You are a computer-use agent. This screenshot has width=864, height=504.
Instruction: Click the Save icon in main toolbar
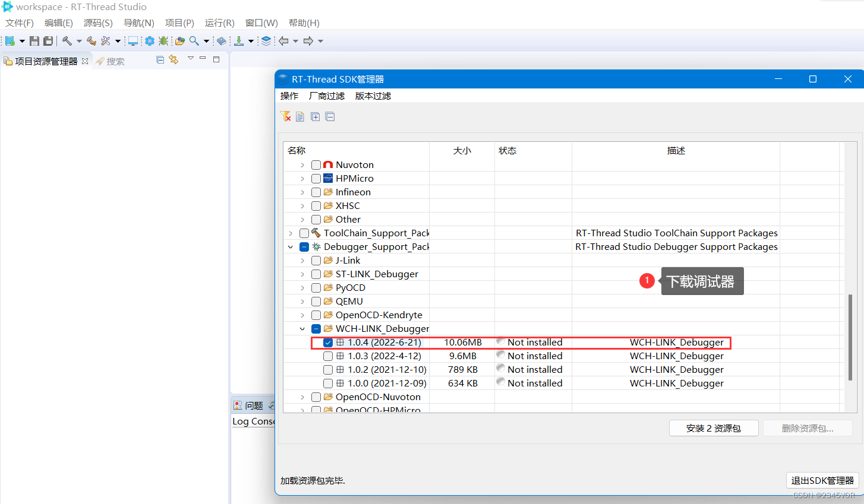point(34,40)
